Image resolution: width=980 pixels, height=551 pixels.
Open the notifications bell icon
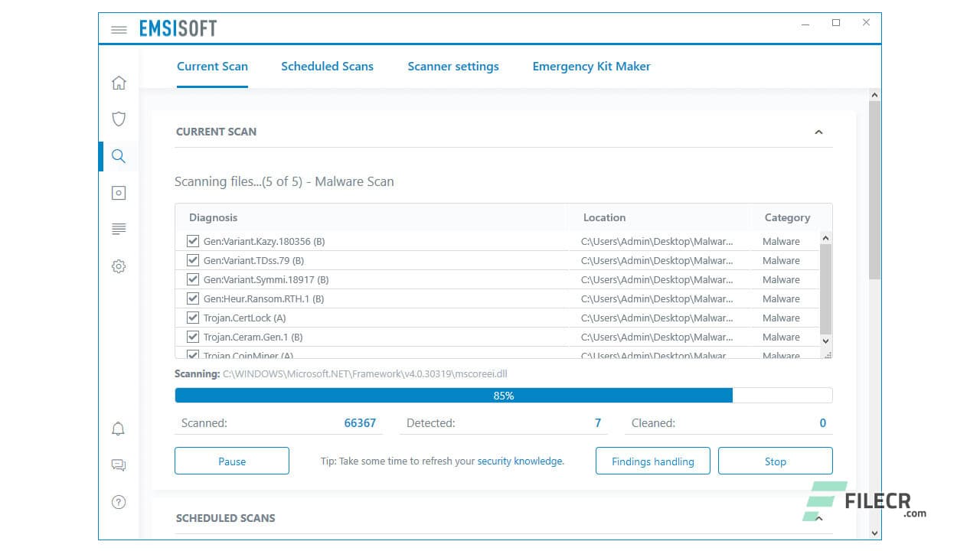(119, 429)
